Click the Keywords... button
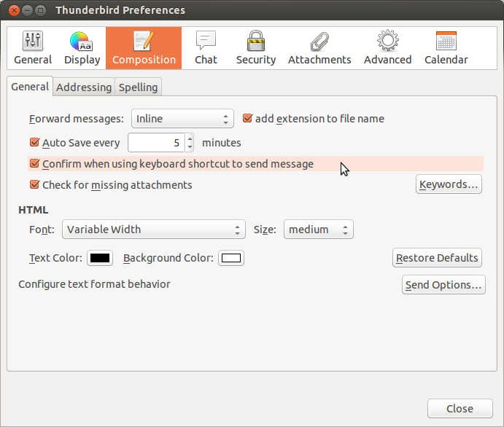504x427 pixels. coord(449,184)
